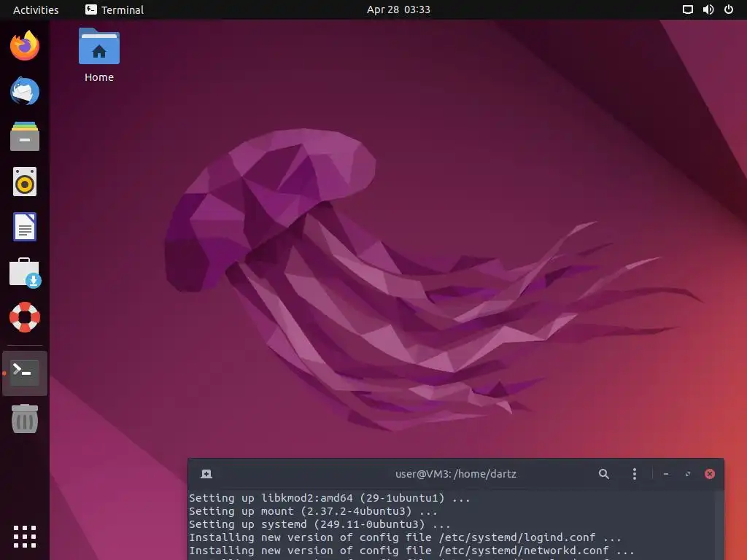The width and height of the screenshot is (747, 560).
Task: Open search in the terminal header
Action: tap(603, 474)
